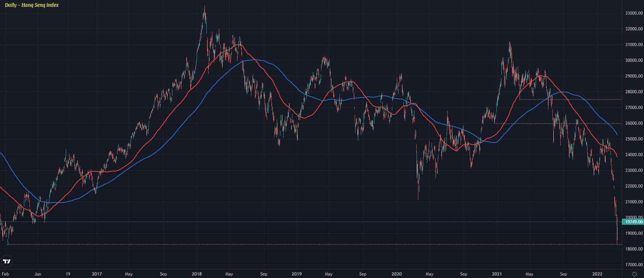Click the 27000.00 price axis label

[x=634, y=108]
